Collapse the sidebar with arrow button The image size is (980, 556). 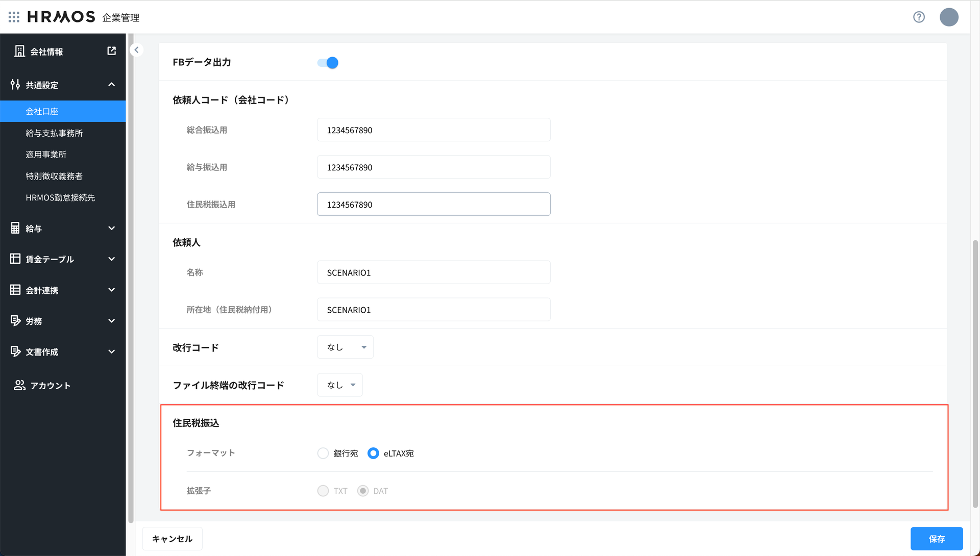tap(136, 50)
